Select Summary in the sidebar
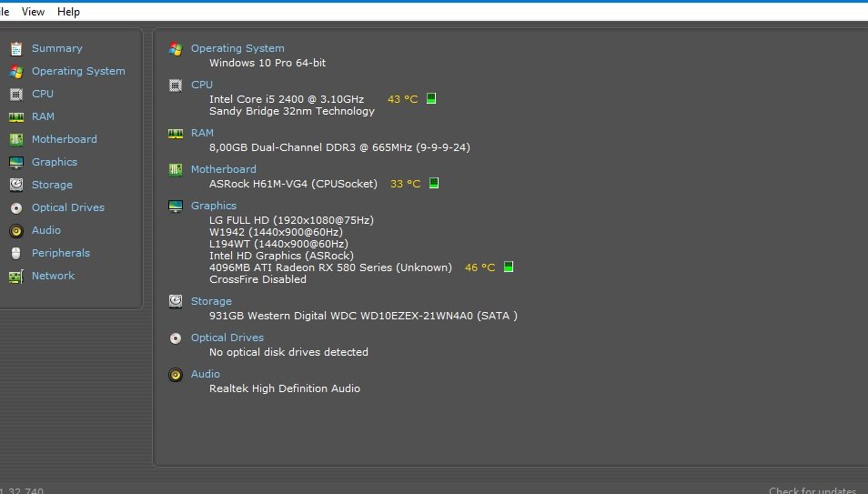Screen dimensions: 868x494 [x=57, y=48]
